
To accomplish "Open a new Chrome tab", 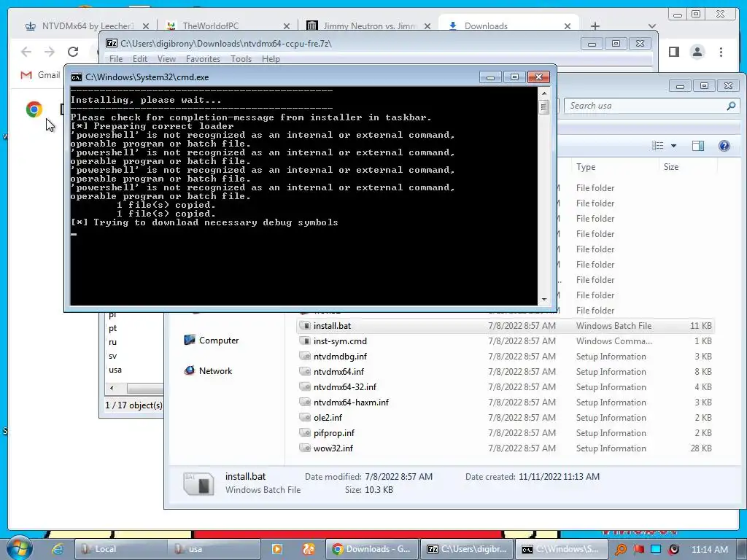I will point(595,26).
